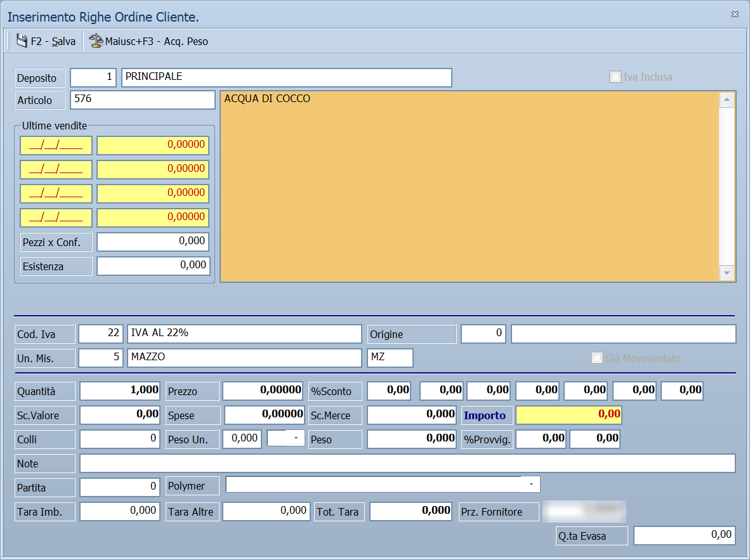Click the yellow Importo total field
750x560 pixels.
tap(569, 415)
